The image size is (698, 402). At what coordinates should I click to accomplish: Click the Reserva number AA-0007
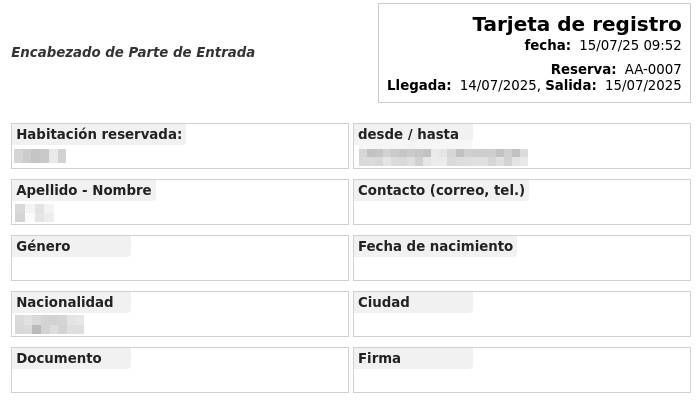point(653,69)
